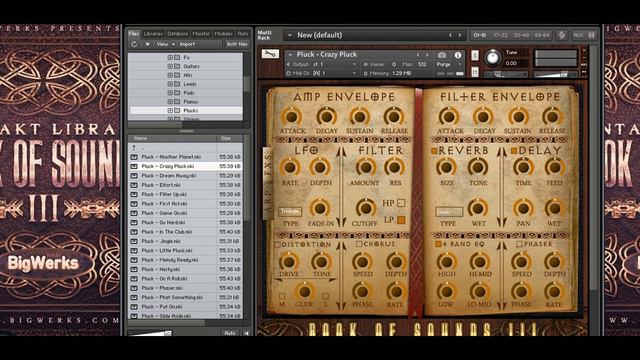Click the LFO Rate knob
This screenshot has height=360, width=640.
[290, 167]
